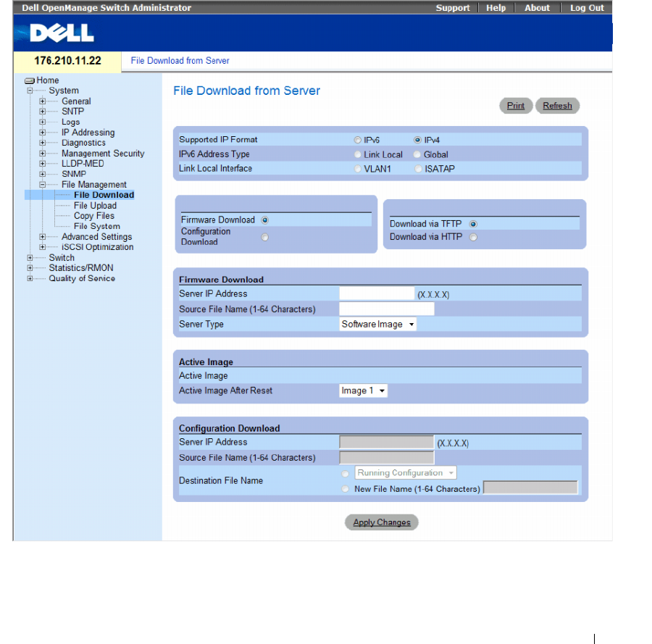Click the File Download from Server breadcrumb link
Screen dimensions: 652x644
tap(180, 61)
